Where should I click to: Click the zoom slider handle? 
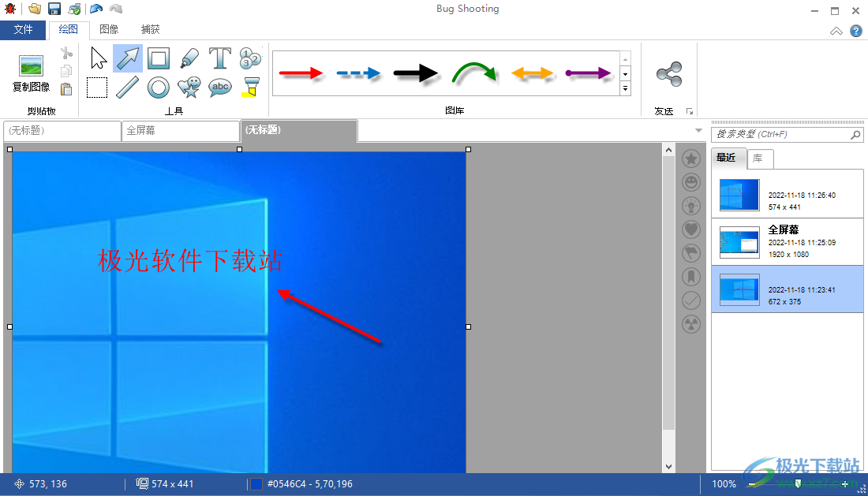coord(798,484)
